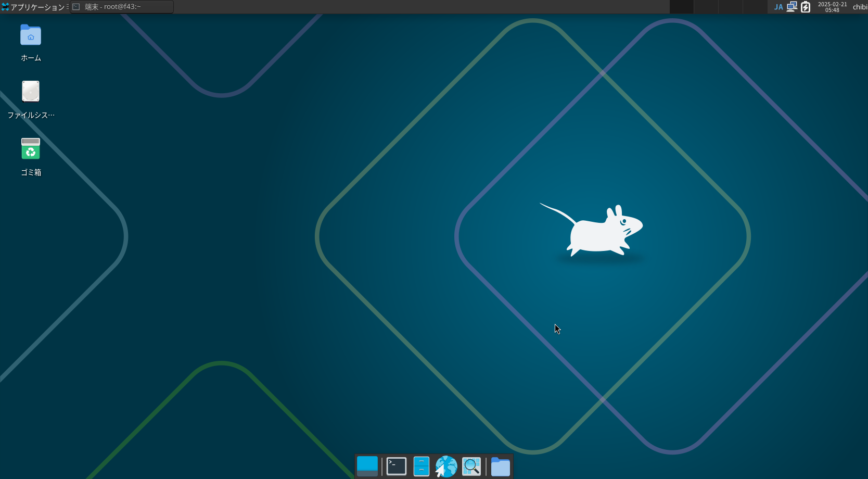The image size is (868, 479).
Task: Launch the web browser globe icon
Action: 446,467
